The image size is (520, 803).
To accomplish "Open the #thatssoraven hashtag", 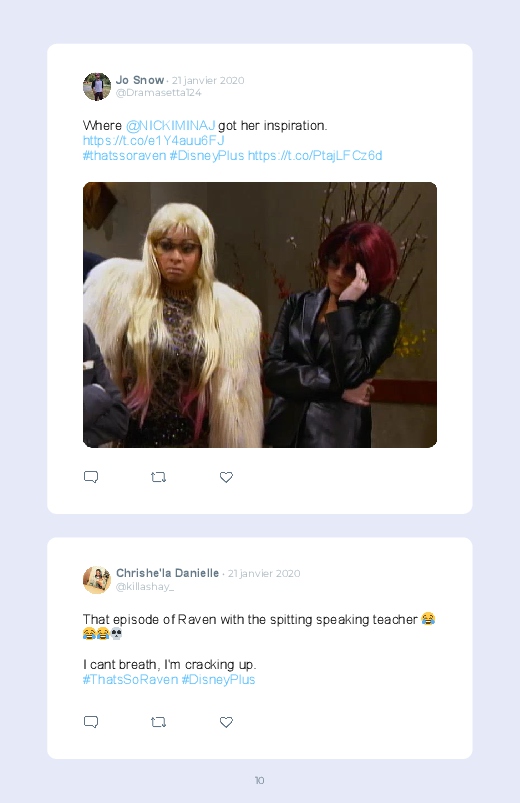I will tap(124, 155).
